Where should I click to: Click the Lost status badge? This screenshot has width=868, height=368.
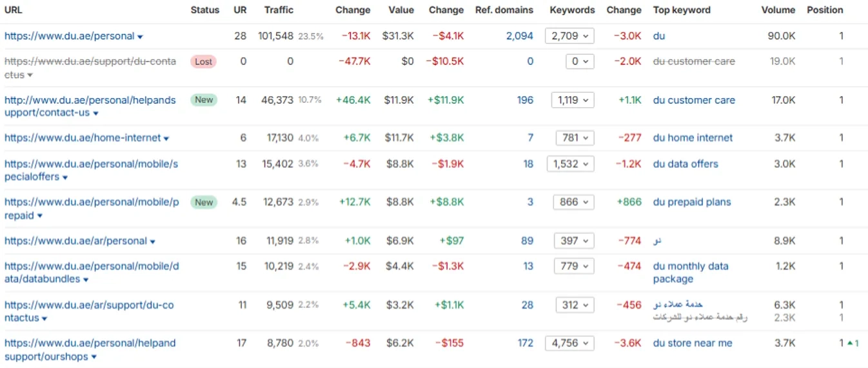[x=203, y=61]
